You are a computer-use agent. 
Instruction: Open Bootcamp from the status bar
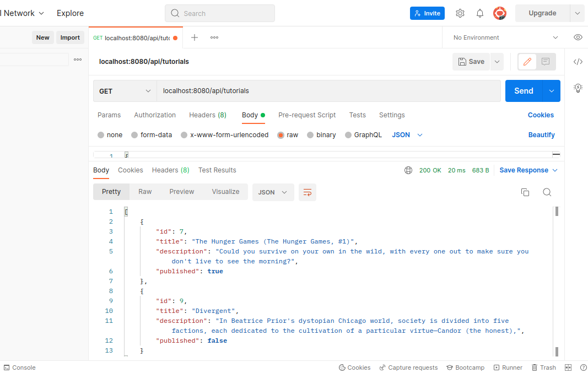point(465,367)
